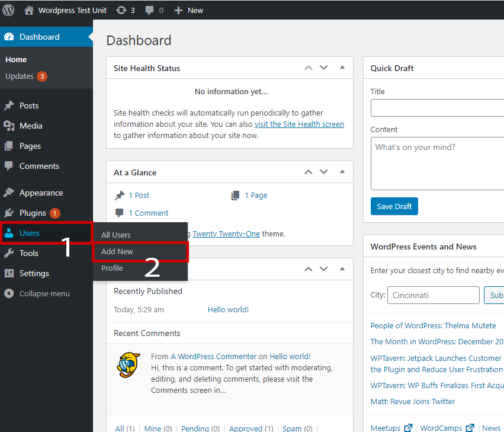The width and height of the screenshot is (504, 432).
Task: Click the Save Draft button
Action: (x=394, y=206)
